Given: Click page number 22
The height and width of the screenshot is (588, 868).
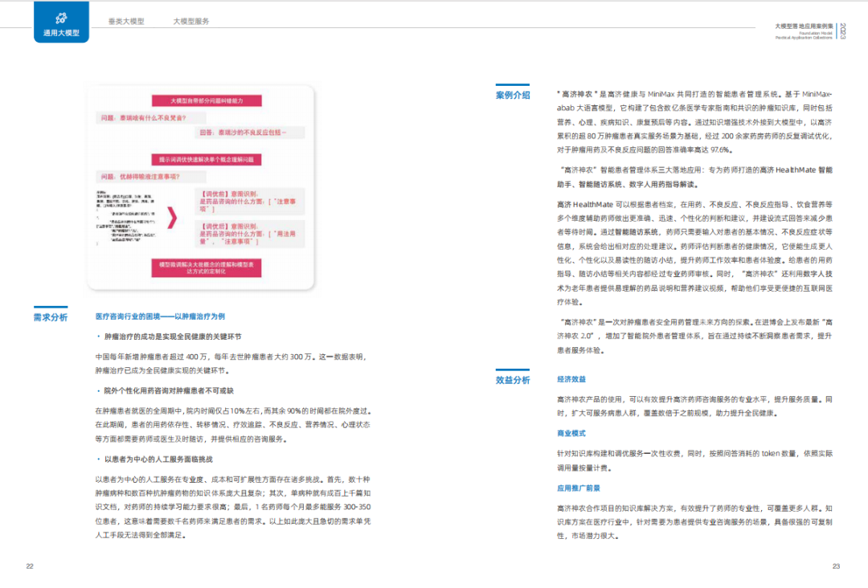Looking at the screenshot, I should point(30,566).
